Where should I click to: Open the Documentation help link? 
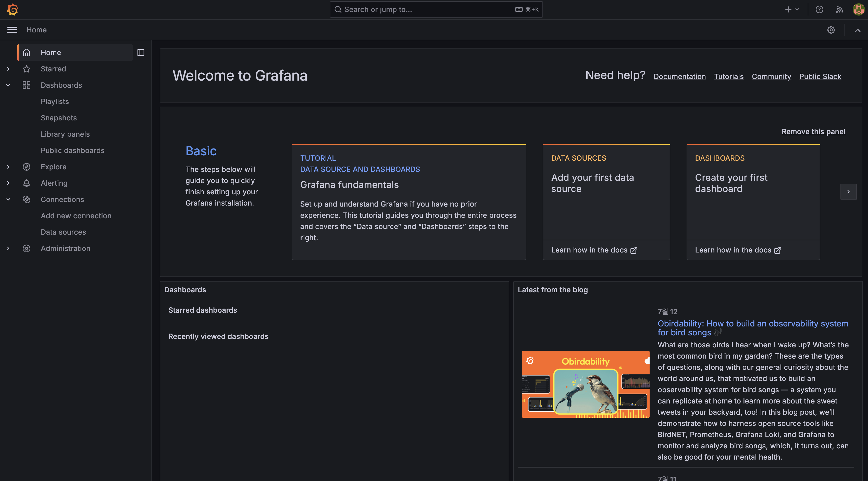pyautogui.click(x=679, y=77)
